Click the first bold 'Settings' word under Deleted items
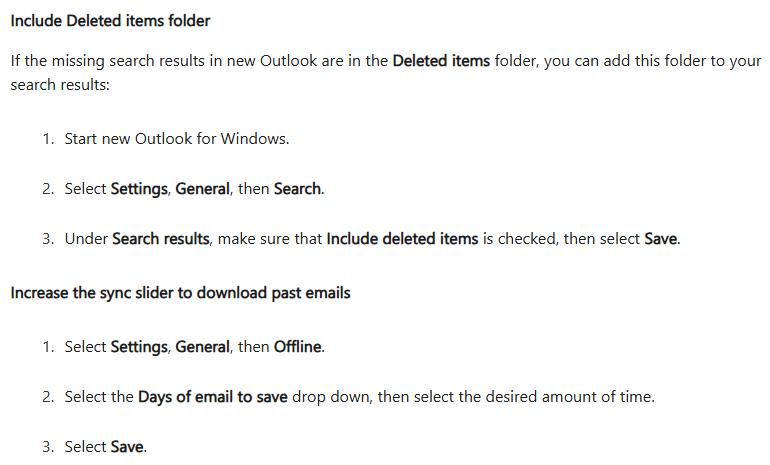The image size is (770, 465). pyautogui.click(x=139, y=189)
